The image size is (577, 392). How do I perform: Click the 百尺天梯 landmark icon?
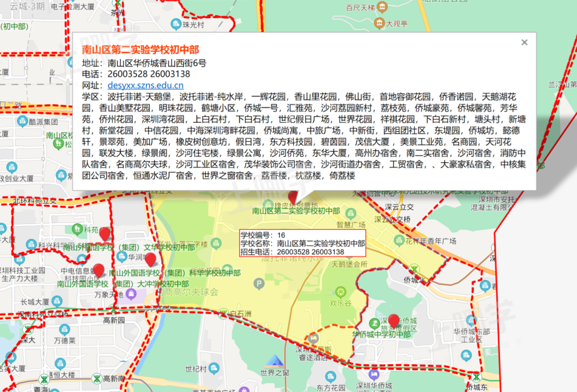(x=382, y=6)
